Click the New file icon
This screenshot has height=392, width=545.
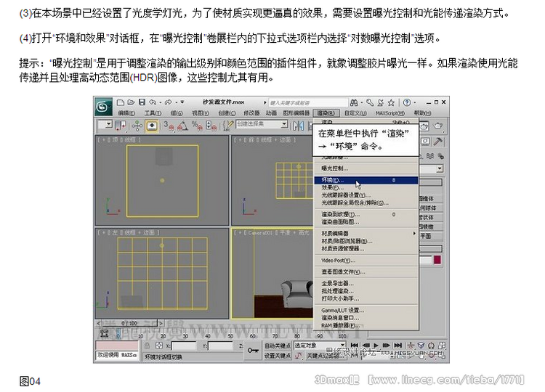coord(120,102)
